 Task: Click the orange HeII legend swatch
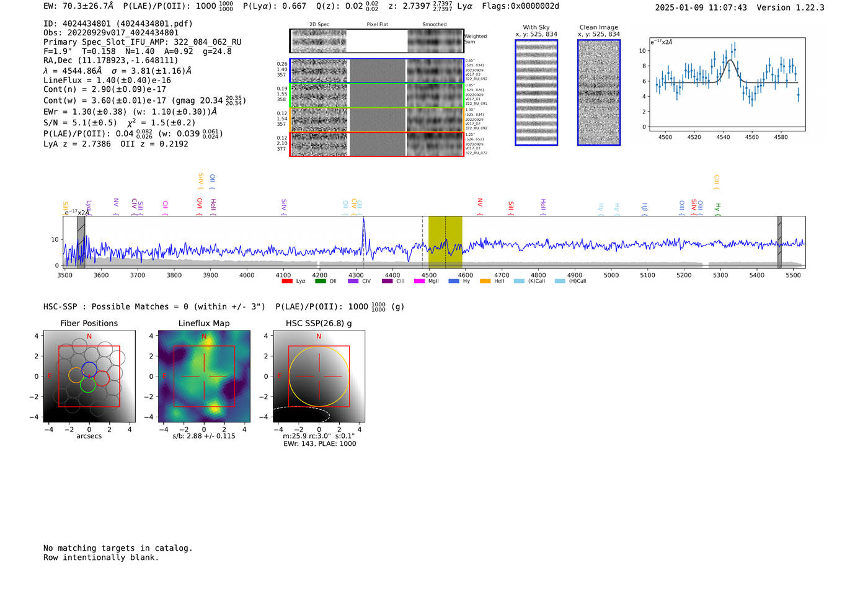click(x=485, y=281)
